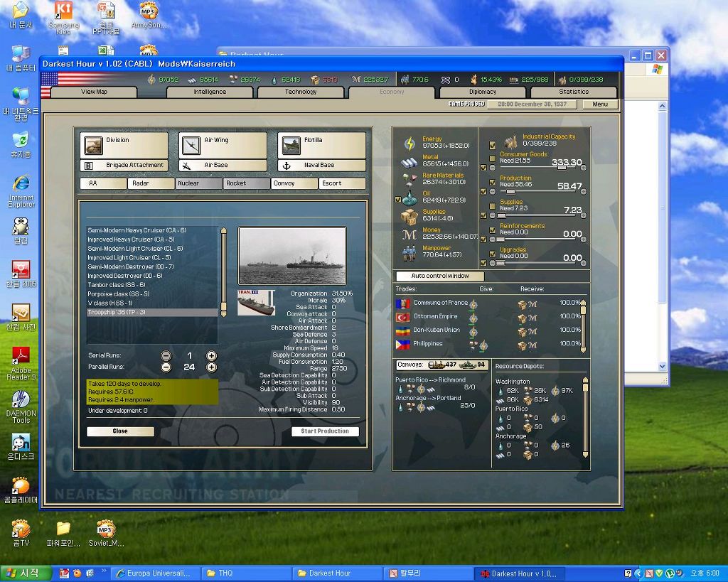Click the top bar energy icon near 97052

click(151, 80)
